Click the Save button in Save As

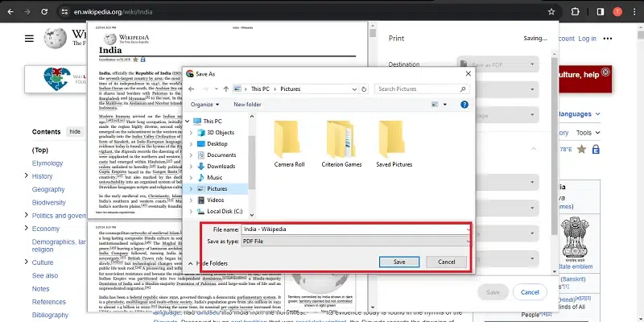pos(399,262)
